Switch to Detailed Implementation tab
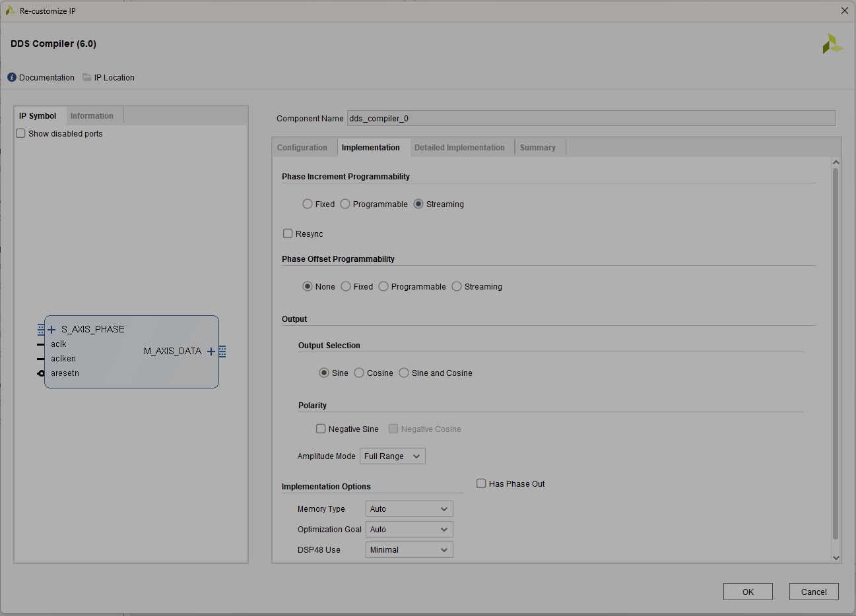Screen dimensions: 856x616 [x=459, y=148]
